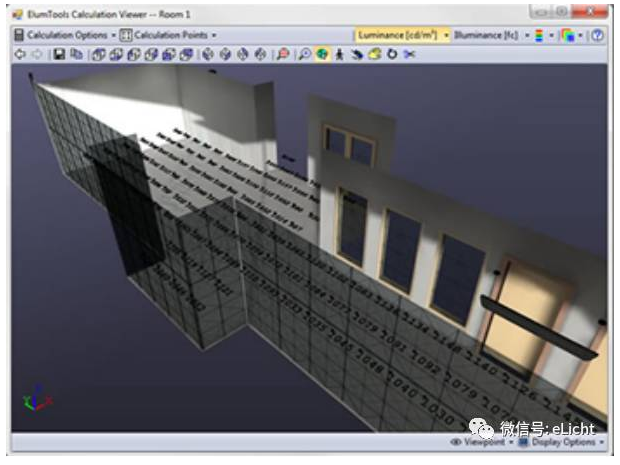This screenshot has height=465, width=620.
Task: Click the second isometric orbit view icon
Action: coord(225,54)
